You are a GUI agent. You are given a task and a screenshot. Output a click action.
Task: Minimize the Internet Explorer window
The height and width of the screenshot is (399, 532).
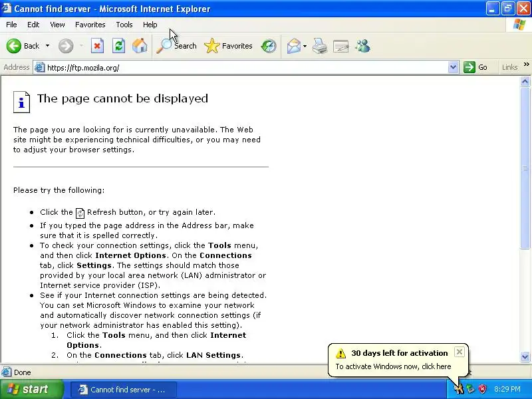pyautogui.click(x=493, y=9)
